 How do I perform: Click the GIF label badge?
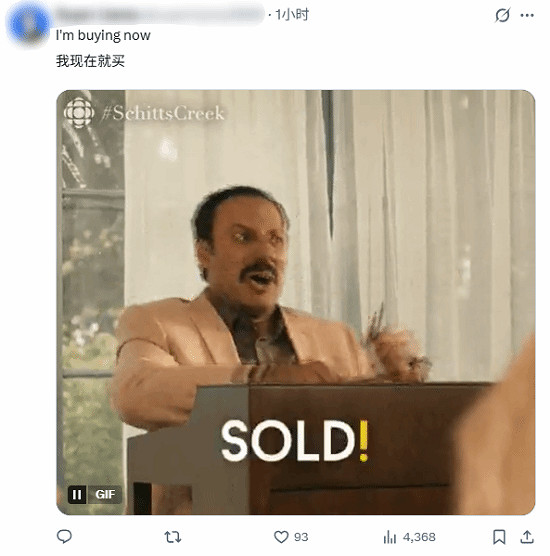(x=105, y=494)
